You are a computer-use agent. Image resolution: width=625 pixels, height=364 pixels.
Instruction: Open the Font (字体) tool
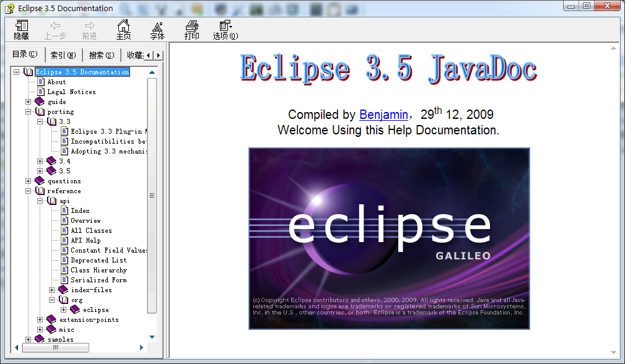(157, 30)
